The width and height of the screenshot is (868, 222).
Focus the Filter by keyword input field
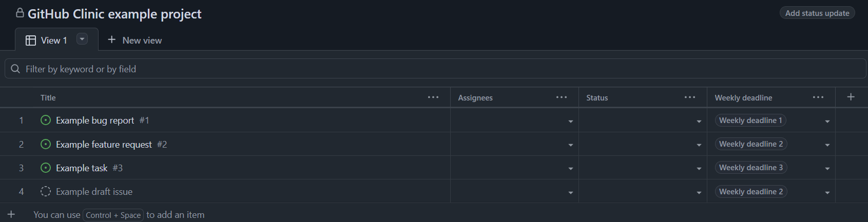(x=435, y=69)
